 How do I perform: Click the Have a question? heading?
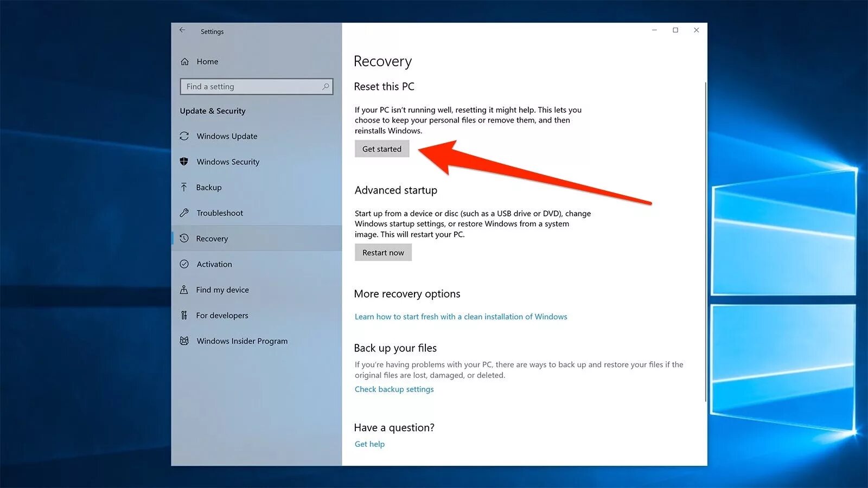(394, 428)
